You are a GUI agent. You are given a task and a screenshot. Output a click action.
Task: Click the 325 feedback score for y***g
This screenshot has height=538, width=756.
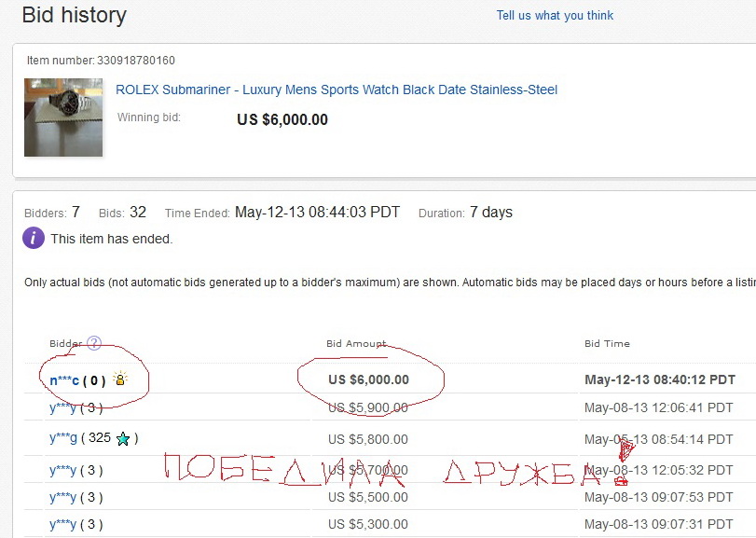click(x=100, y=438)
